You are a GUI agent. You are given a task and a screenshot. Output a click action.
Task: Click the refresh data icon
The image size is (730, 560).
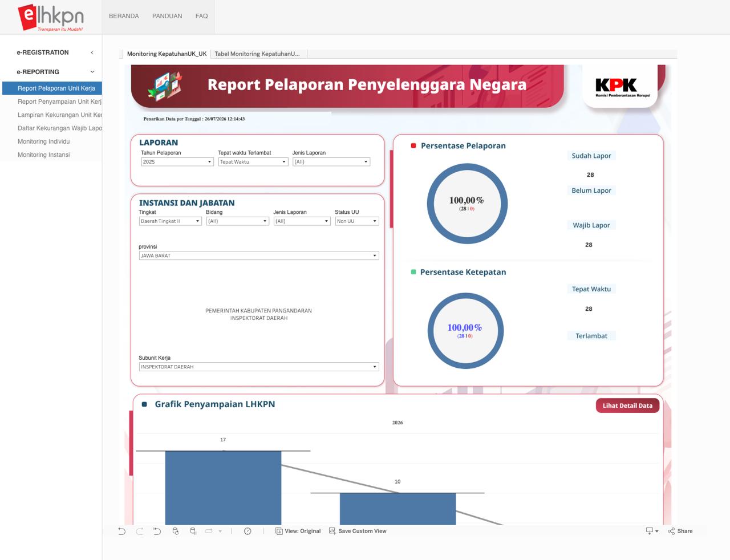(x=176, y=531)
